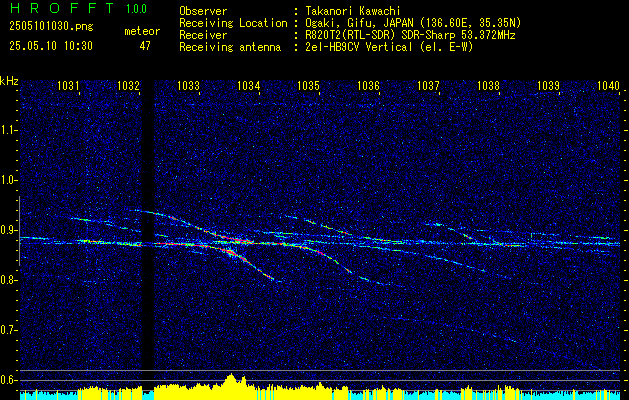Click the 1035 time axis marker
This screenshot has width=629, height=400.
coord(308,85)
